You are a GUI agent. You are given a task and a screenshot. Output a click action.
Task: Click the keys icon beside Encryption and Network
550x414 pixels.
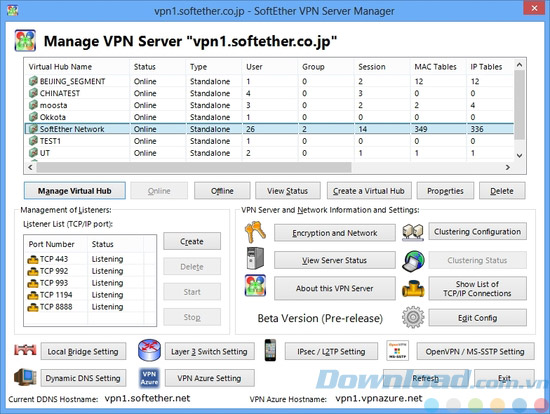click(x=255, y=232)
